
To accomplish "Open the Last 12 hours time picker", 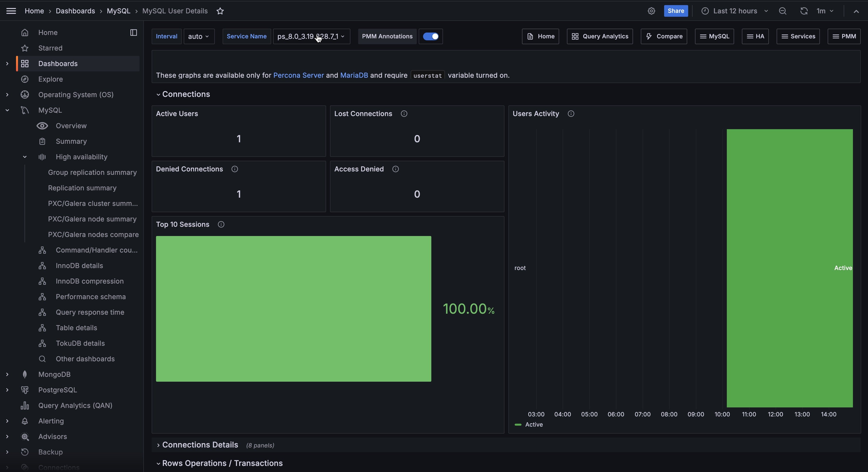I will coord(735,11).
